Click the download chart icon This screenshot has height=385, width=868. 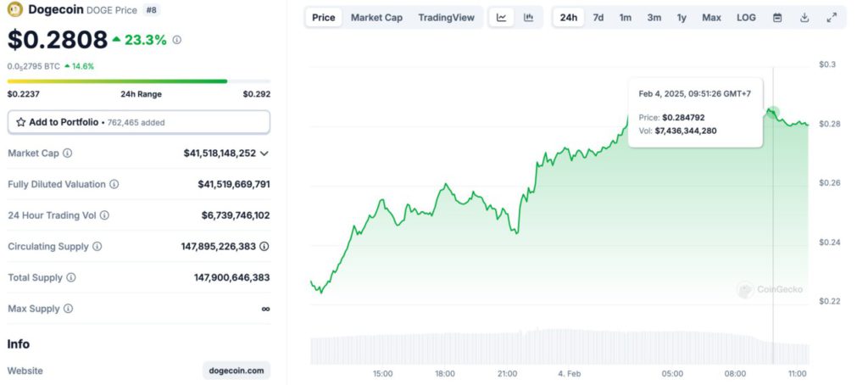click(x=804, y=18)
